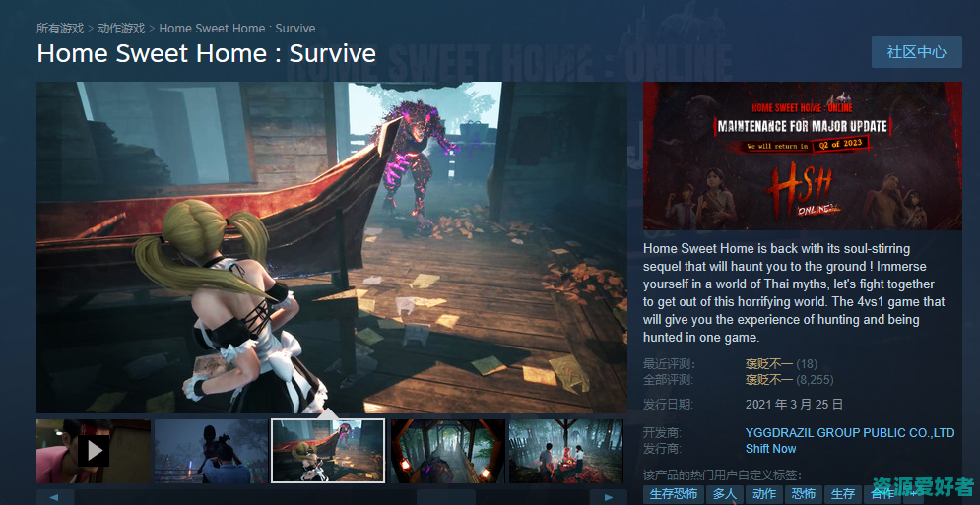Click the left arrow of thumbnail scrollbar
The image size is (980, 505).
coord(55,497)
